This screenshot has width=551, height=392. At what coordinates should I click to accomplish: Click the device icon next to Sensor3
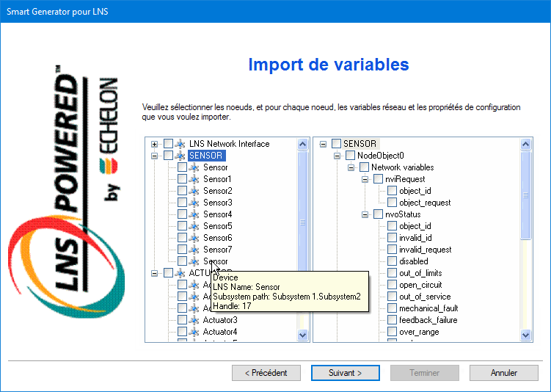(x=194, y=203)
